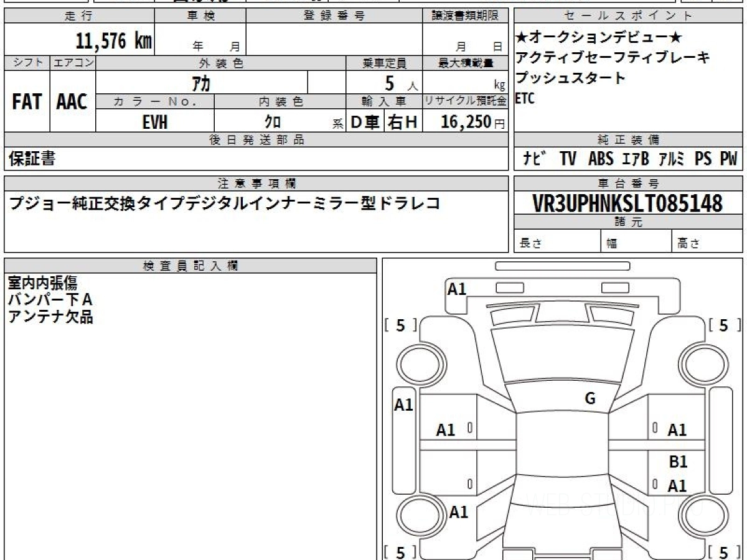The width and height of the screenshot is (747, 560).
Task: Click the A1 mark beside the front bumper
Action: point(457,289)
